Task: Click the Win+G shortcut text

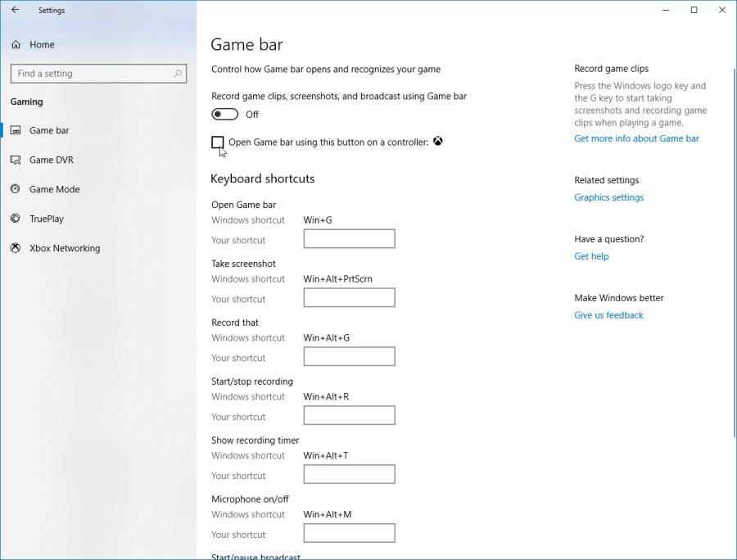Action: pyautogui.click(x=318, y=220)
